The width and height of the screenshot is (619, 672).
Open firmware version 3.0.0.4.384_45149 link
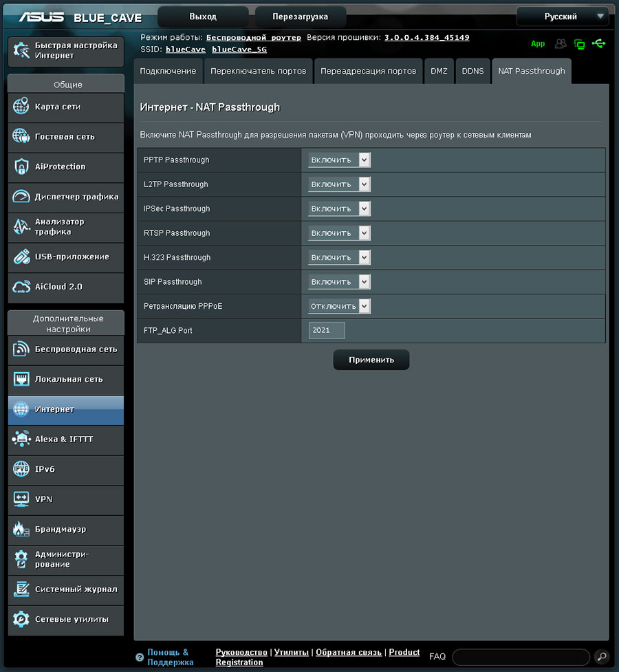point(426,38)
